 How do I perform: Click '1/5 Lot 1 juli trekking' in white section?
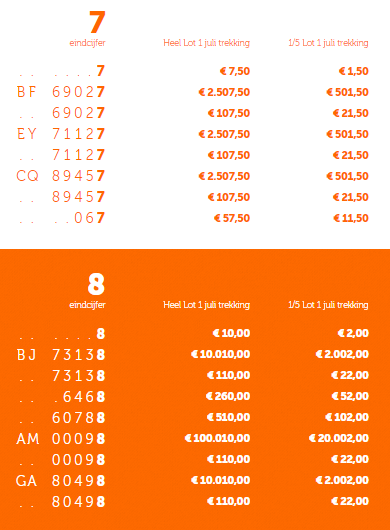point(328,43)
